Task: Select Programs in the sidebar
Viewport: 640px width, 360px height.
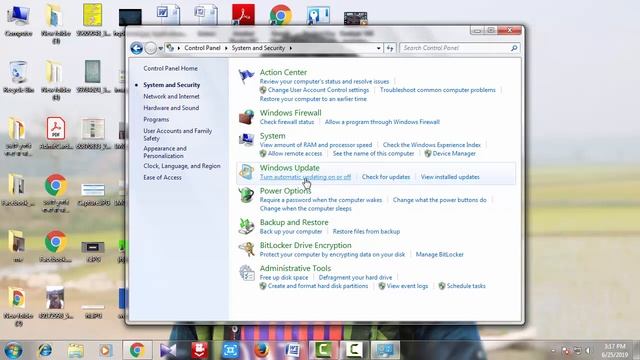Action: click(x=156, y=119)
